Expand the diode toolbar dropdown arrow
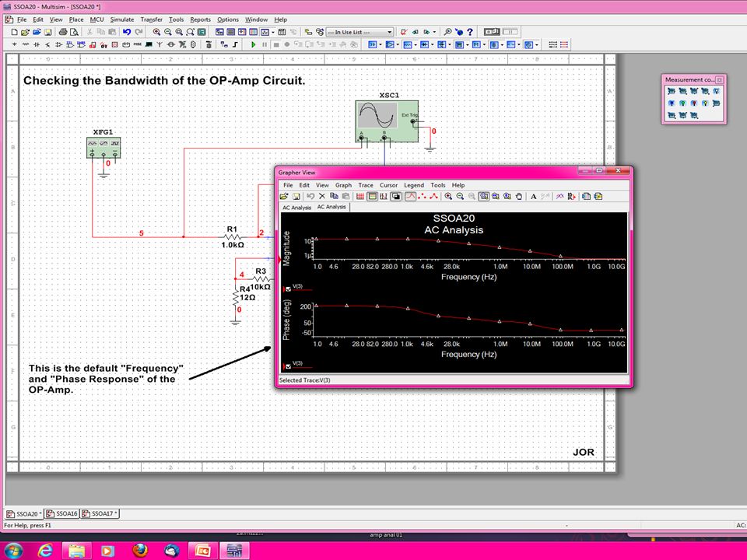This screenshot has height=560, width=747. (432, 44)
